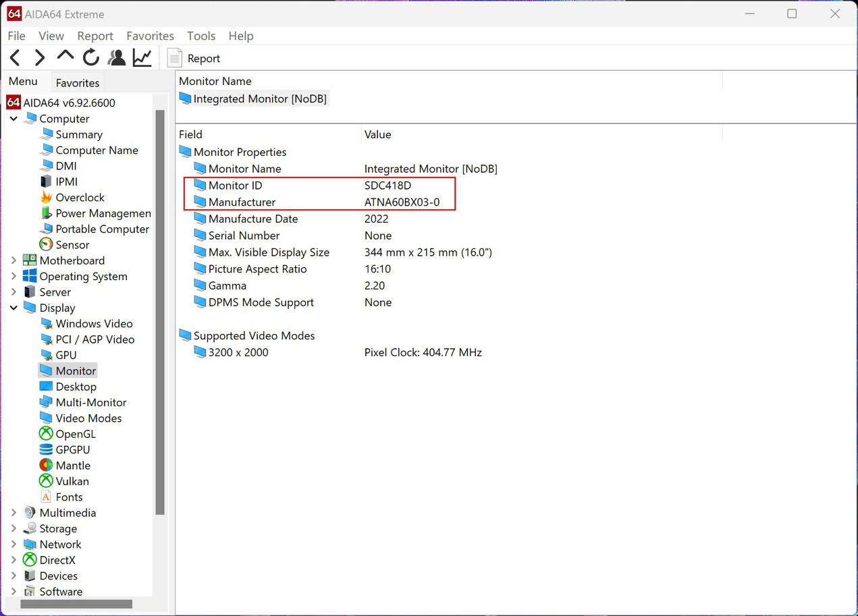Select the Manufacture Date row
858x616 pixels.
tap(290, 219)
